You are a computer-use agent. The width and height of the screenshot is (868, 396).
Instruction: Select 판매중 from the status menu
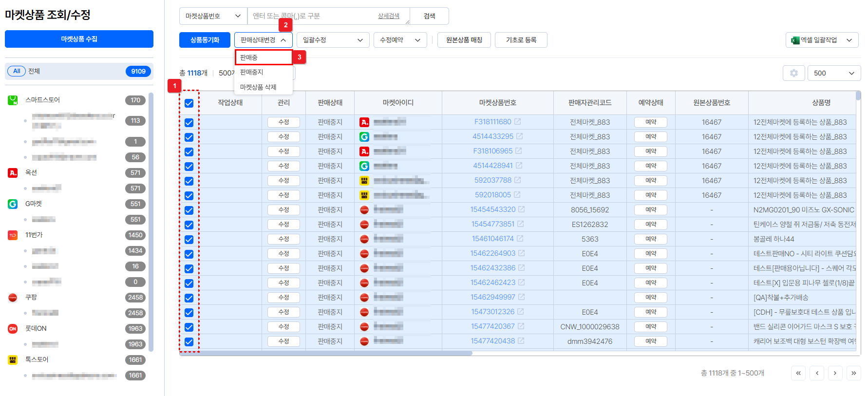pos(264,57)
